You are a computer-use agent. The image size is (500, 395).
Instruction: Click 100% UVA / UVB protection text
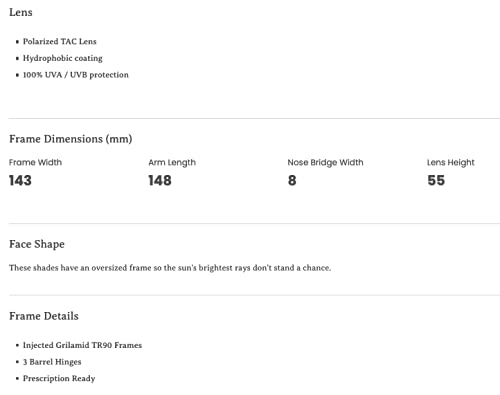(75, 75)
